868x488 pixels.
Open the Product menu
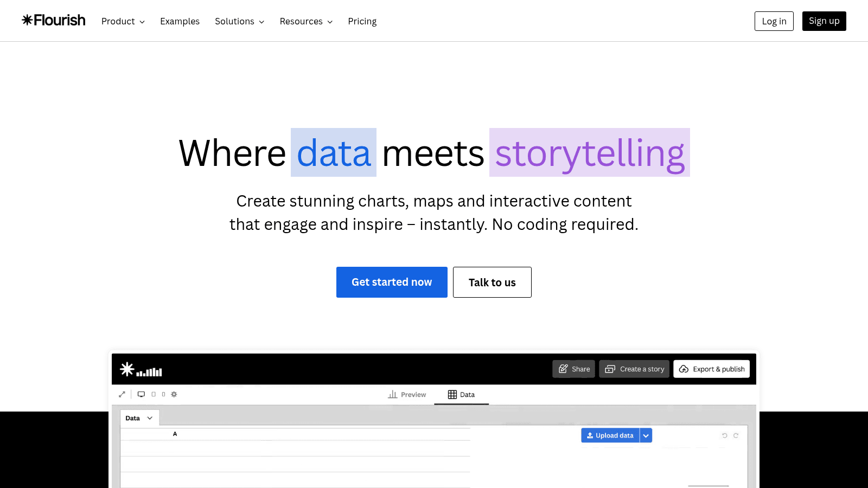coord(123,21)
